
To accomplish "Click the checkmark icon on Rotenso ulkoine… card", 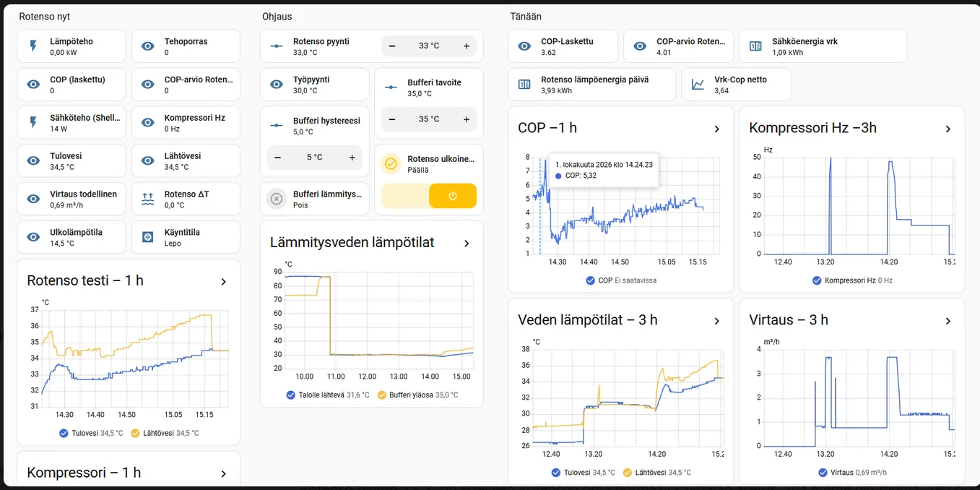I will tap(391, 164).
